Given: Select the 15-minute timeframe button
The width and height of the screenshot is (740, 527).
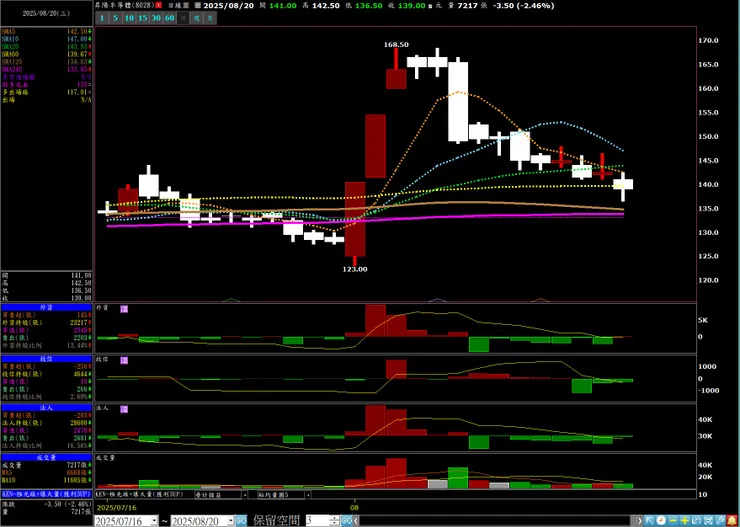Looking at the screenshot, I should coord(143,18).
